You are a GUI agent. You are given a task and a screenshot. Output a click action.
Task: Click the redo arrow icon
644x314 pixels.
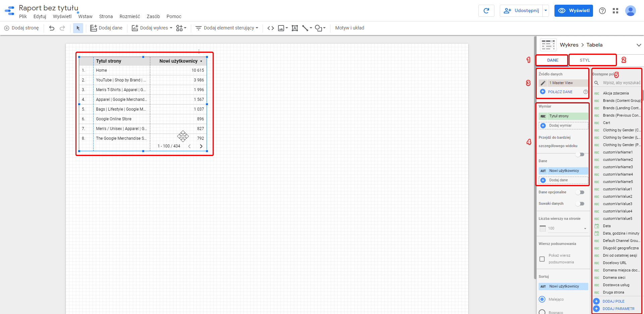pos(62,28)
